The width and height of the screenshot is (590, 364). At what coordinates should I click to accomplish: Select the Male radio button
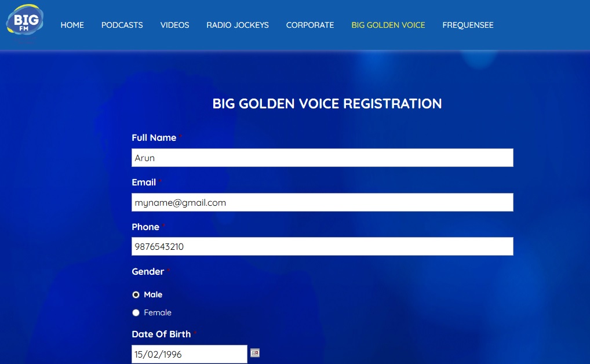pos(136,294)
